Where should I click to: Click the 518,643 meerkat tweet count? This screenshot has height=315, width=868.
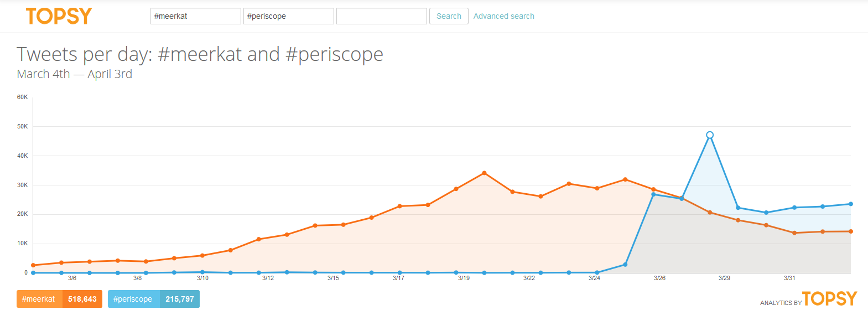[82, 299]
